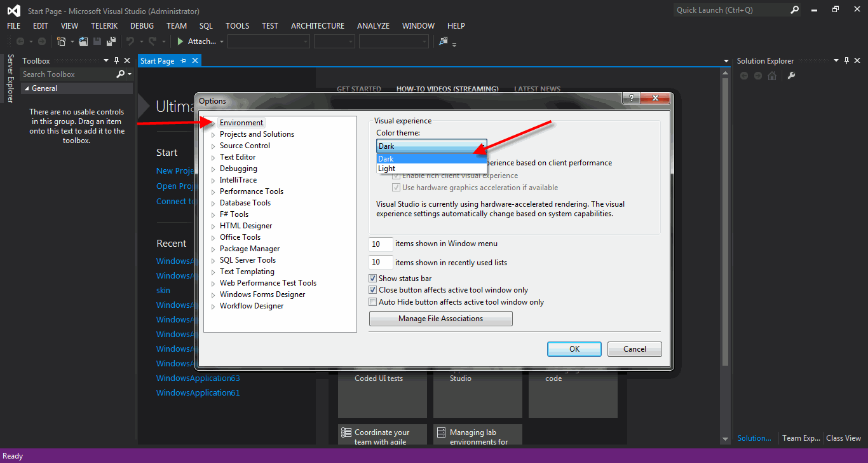868x463 pixels.
Task: Click the Open File toolbar icon
Action: (83, 41)
